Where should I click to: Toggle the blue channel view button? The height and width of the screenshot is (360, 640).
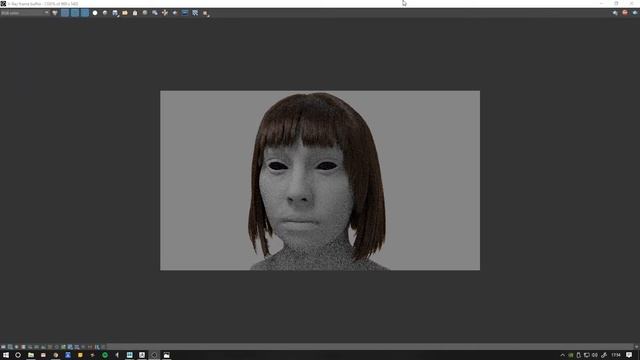point(84,13)
